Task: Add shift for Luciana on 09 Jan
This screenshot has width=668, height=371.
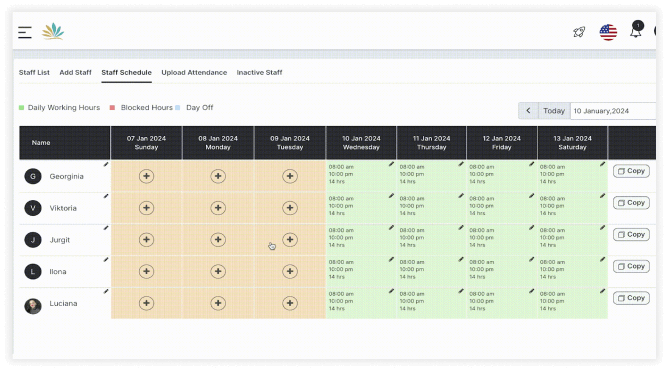Action: (x=290, y=303)
